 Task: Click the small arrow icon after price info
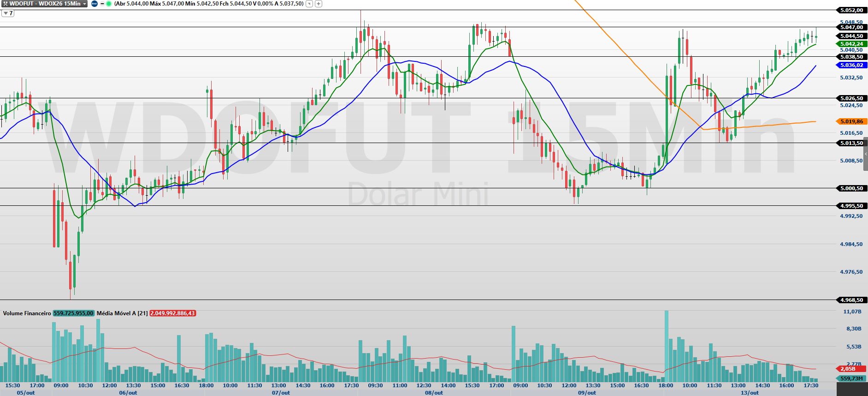click(309, 4)
